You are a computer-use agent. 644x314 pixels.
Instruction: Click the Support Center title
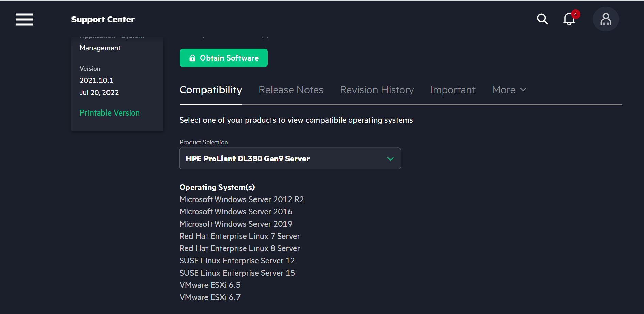(103, 19)
